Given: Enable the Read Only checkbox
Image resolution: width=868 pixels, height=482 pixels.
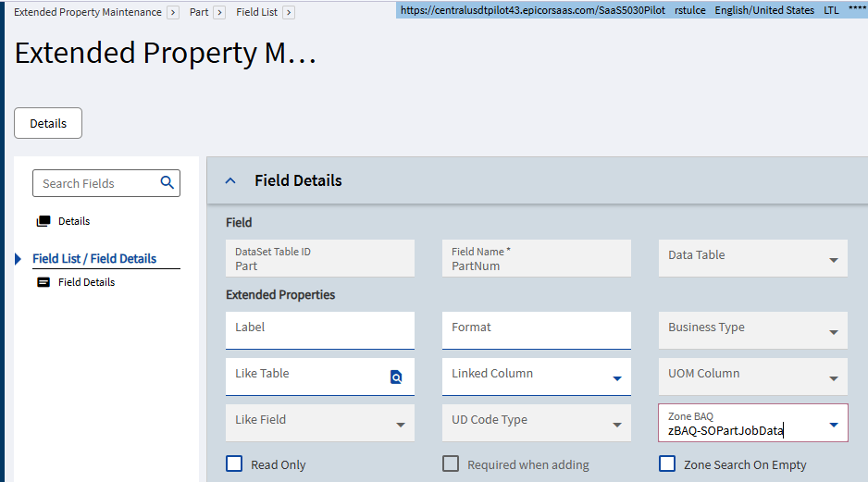Looking at the screenshot, I should pos(235,464).
